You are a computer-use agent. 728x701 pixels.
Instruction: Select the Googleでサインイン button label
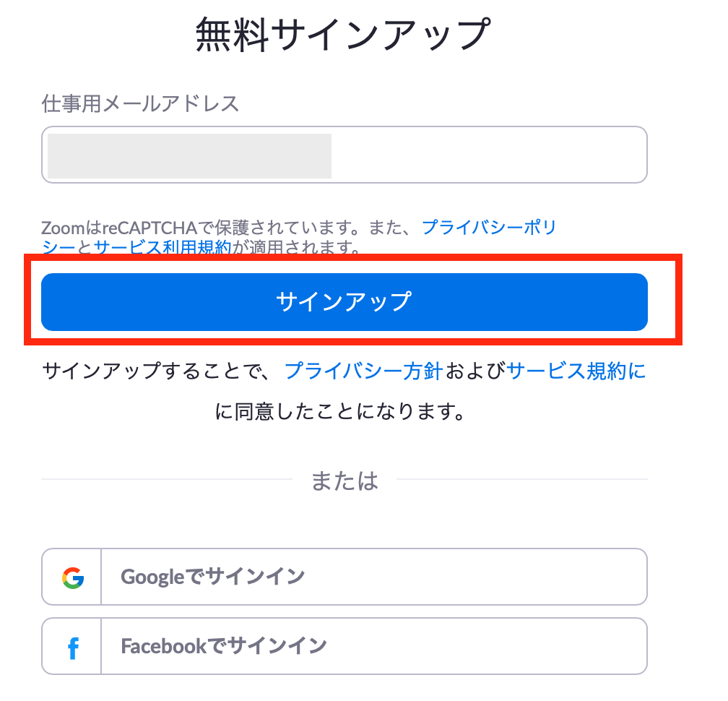tap(212, 577)
